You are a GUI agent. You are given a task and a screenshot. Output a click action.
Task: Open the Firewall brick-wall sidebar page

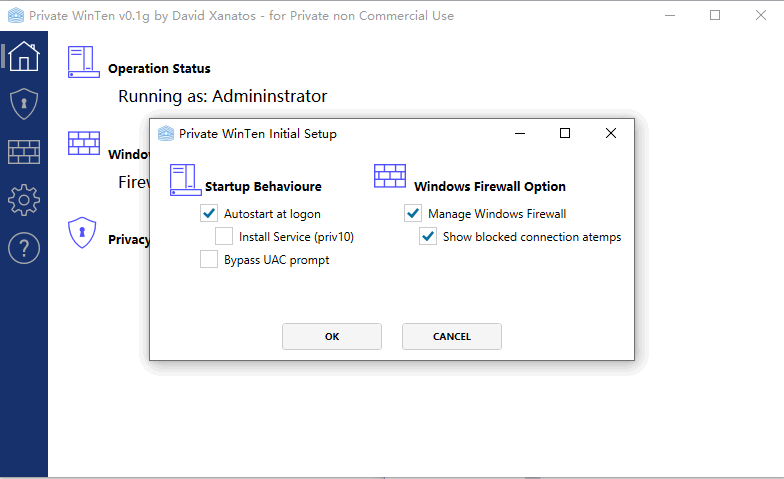(x=23, y=152)
